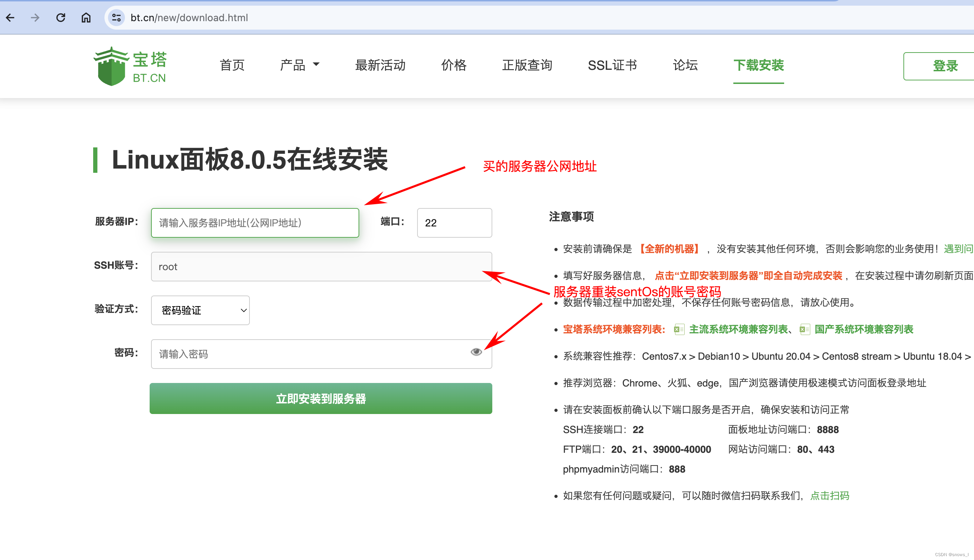974x560 pixels.
Task: Focus the 密码 input field
Action: tap(321, 354)
